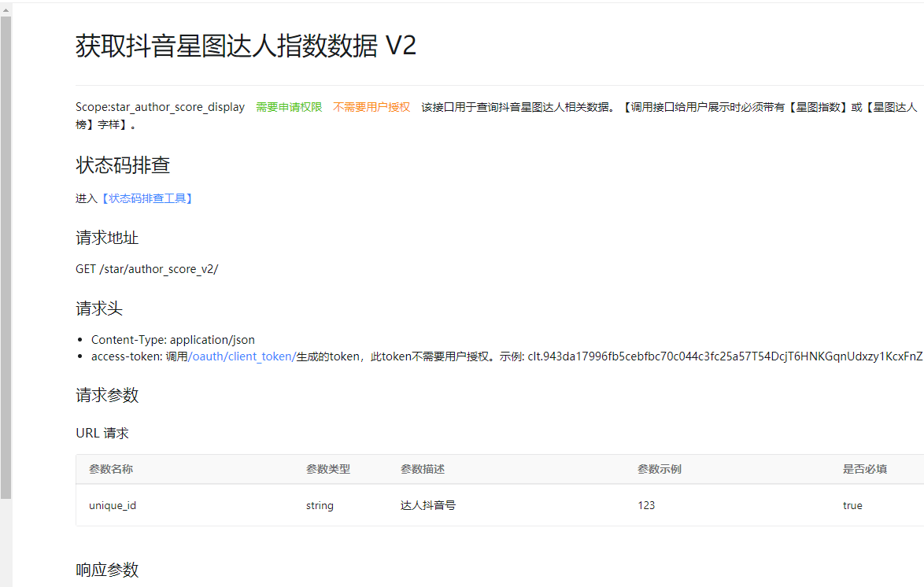Open the 状态码排查工具 link
This screenshot has height=587, width=924.
click(146, 198)
